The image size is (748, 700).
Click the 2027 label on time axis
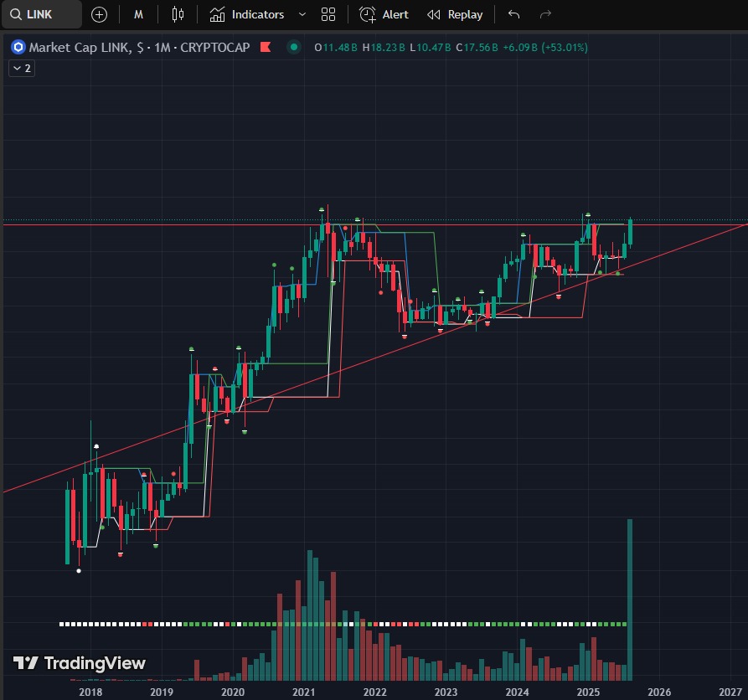tap(730, 692)
